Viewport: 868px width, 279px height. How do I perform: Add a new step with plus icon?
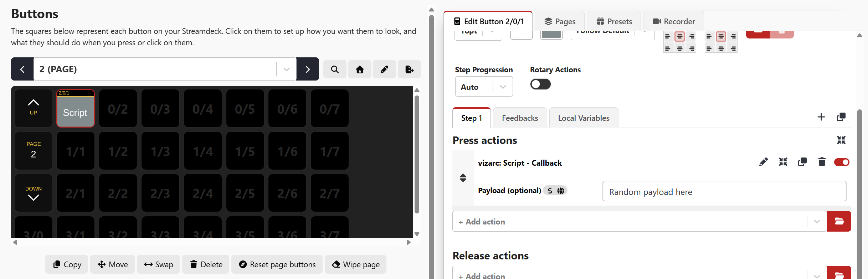coord(821,117)
